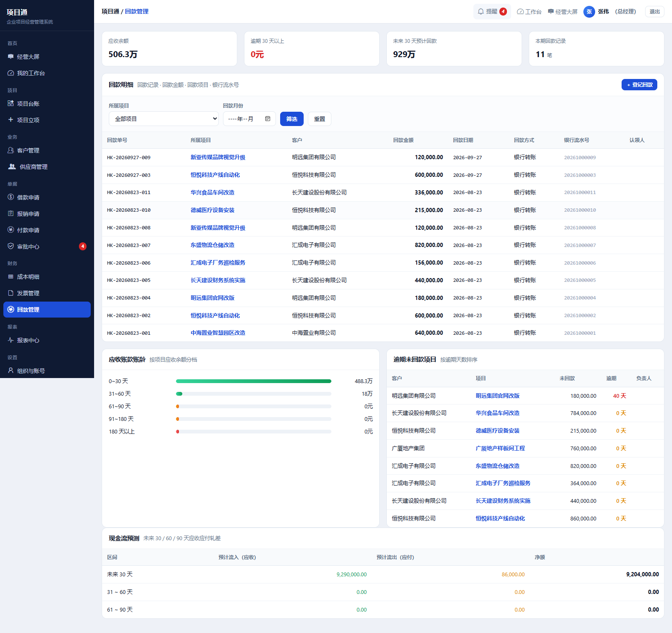Click the 31~60 天 aging progress bar
The image size is (672, 633).
[254, 394]
